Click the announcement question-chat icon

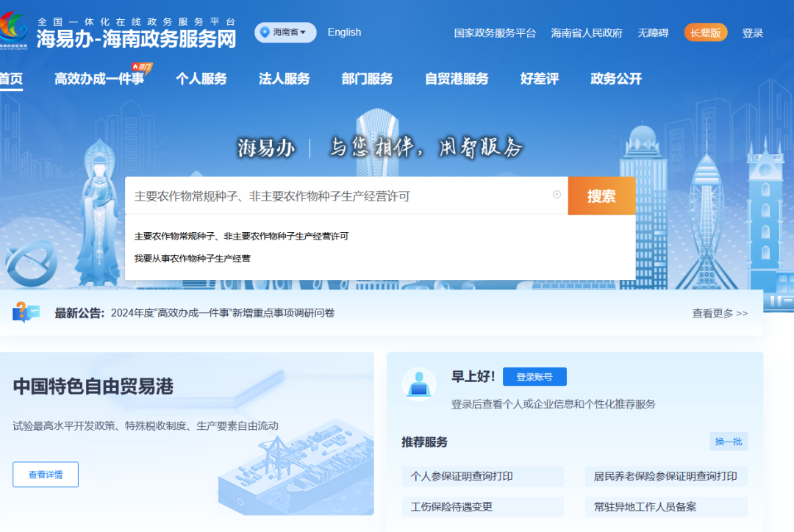coord(26,312)
